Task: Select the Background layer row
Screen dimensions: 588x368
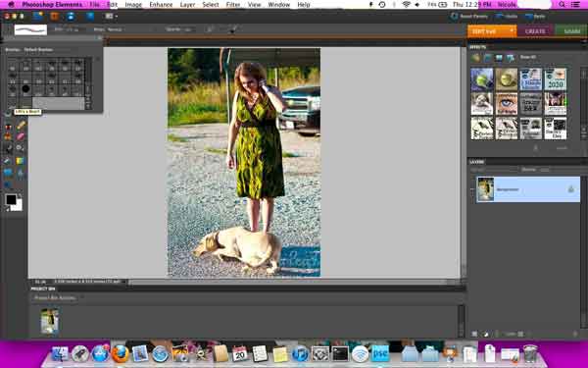Action: pos(528,189)
